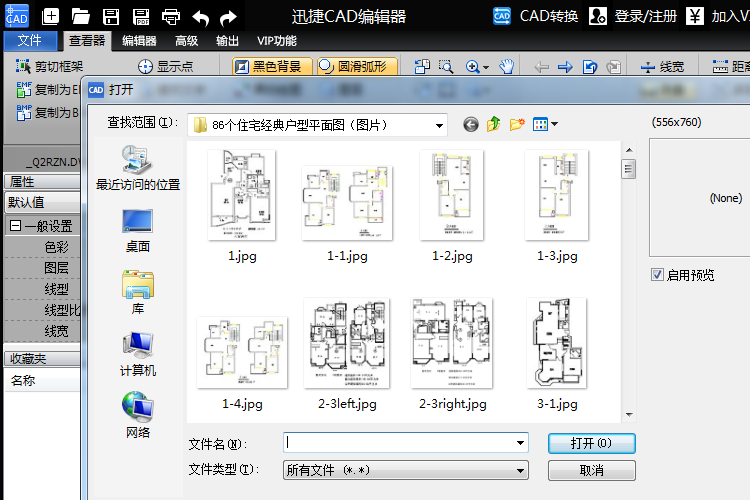The height and width of the screenshot is (500, 750).
Task: Click the gray previous view arrow
Action: [541, 67]
